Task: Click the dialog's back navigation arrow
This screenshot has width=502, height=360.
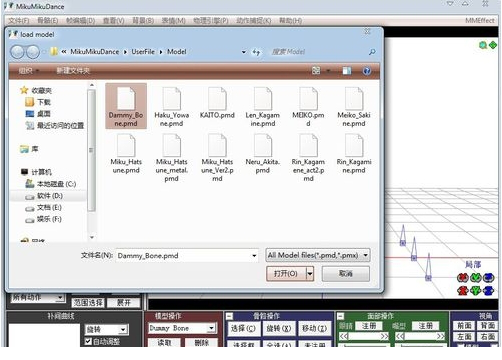Action: click(x=18, y=52)
